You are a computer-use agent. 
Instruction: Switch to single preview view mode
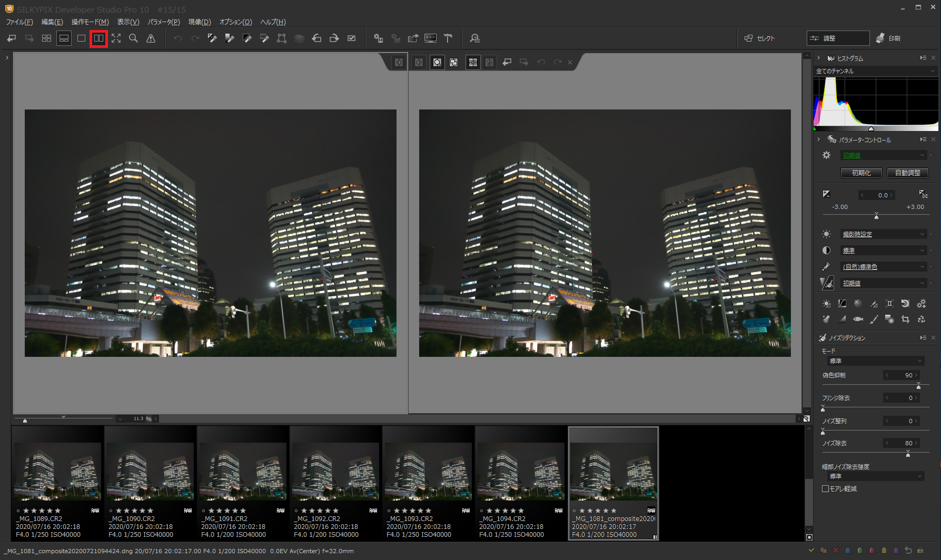point(81,38)
